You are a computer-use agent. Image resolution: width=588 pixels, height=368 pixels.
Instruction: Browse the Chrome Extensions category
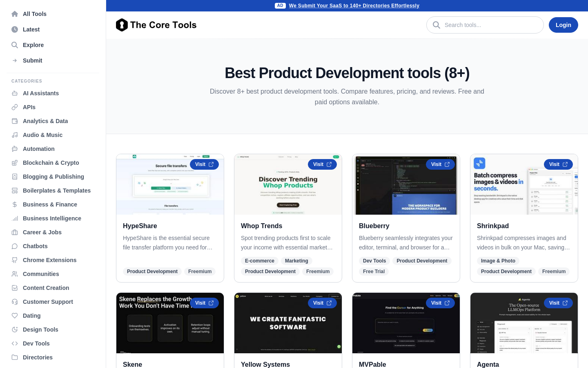pos(53,260)
